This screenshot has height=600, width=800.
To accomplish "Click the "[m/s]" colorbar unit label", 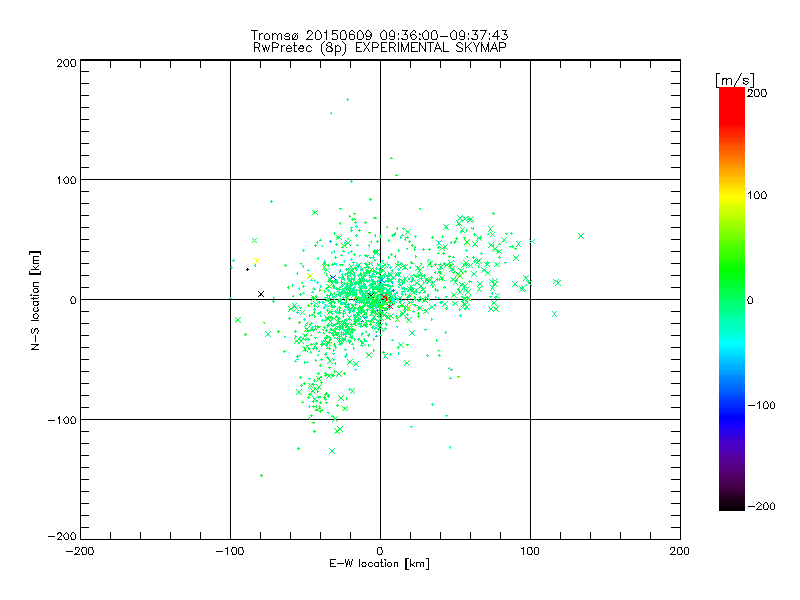I will point(735,80).
